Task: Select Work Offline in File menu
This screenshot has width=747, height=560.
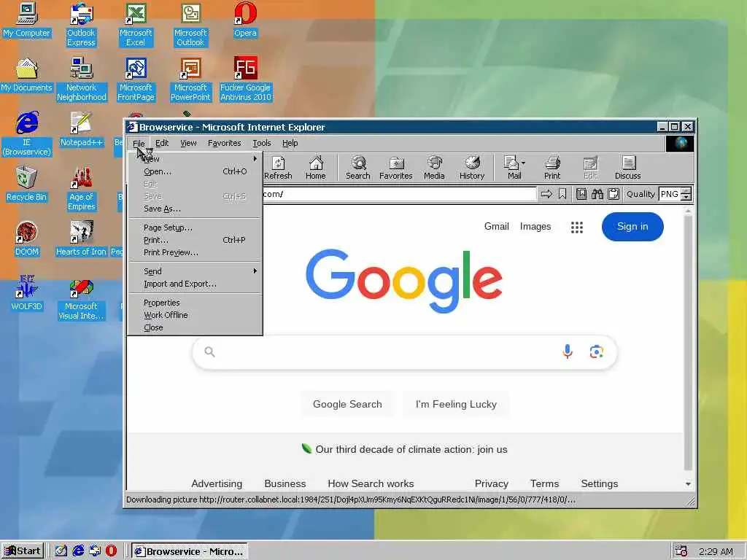Action: pos(196,315)
